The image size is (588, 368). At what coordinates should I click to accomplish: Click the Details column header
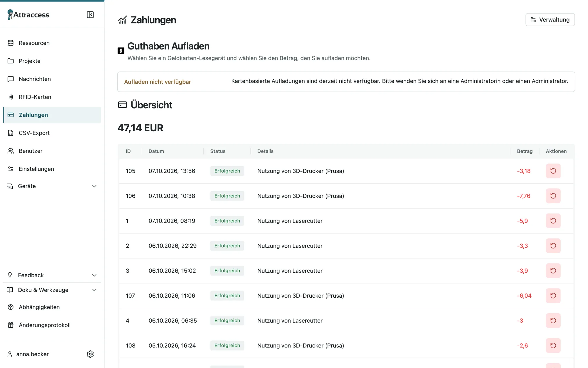pos(265,151)
